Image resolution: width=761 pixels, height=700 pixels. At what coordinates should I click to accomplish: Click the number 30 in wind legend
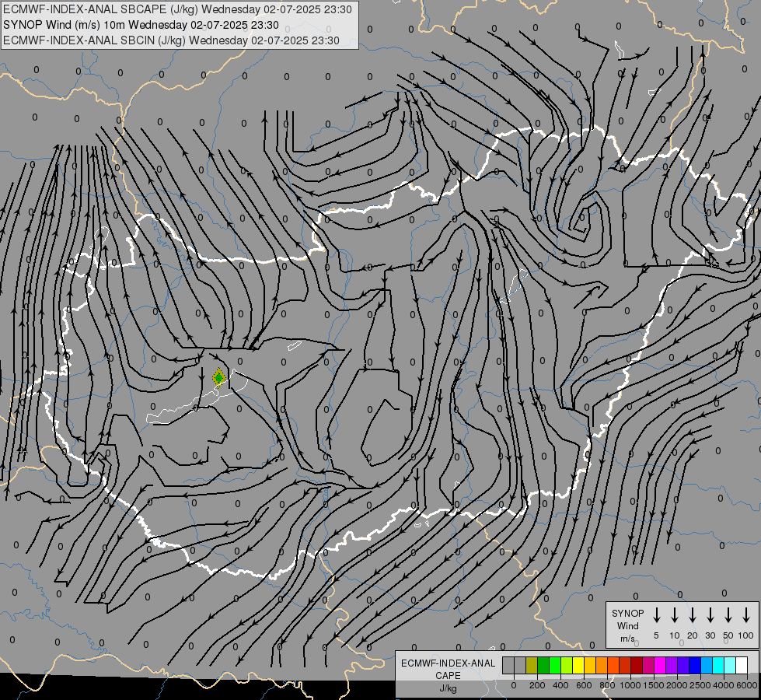[x=710, y=635]
